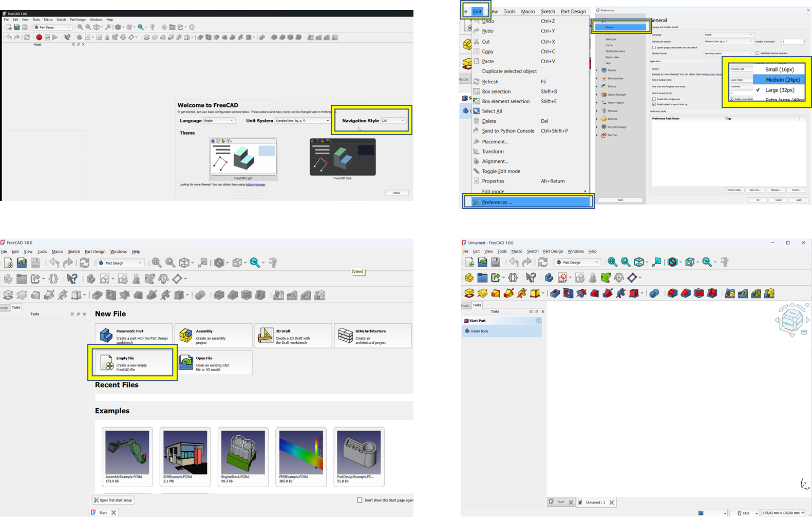The image size is (812, 517).
Task: Click What's This help icon in Unnamed window
Action: pyautogui.click(x=531, y=278)
